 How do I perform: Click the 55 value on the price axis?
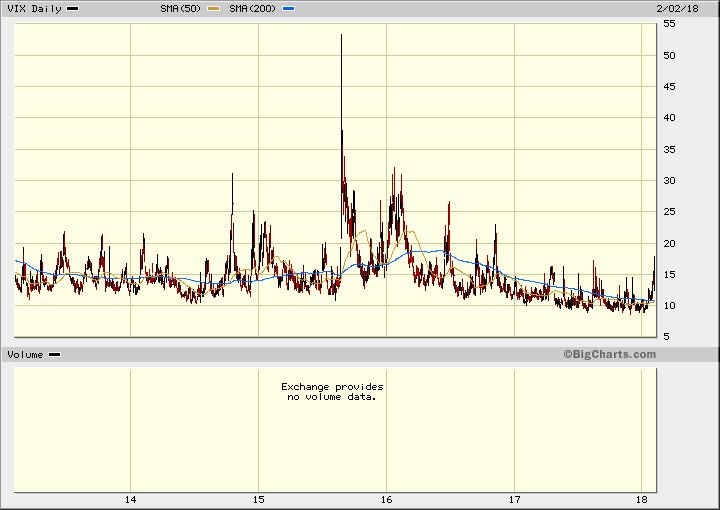(x=669, y=23)
